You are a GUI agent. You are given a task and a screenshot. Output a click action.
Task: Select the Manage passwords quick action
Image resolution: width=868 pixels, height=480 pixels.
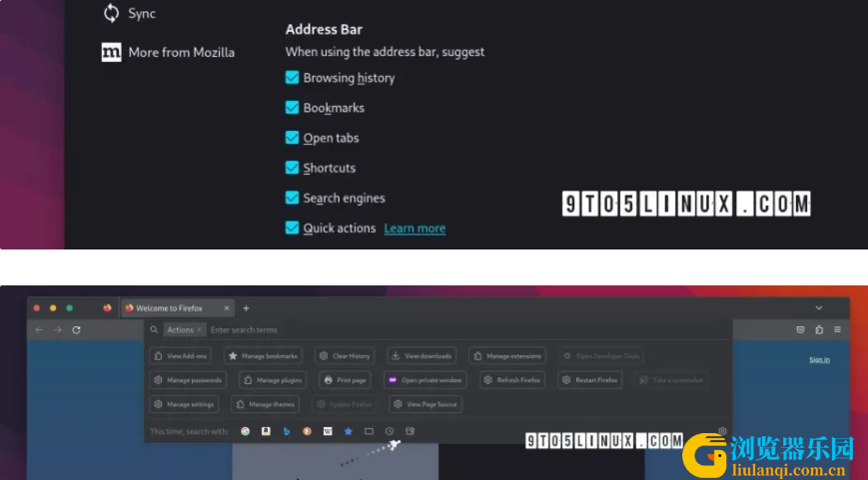click(x=188, y=380)
